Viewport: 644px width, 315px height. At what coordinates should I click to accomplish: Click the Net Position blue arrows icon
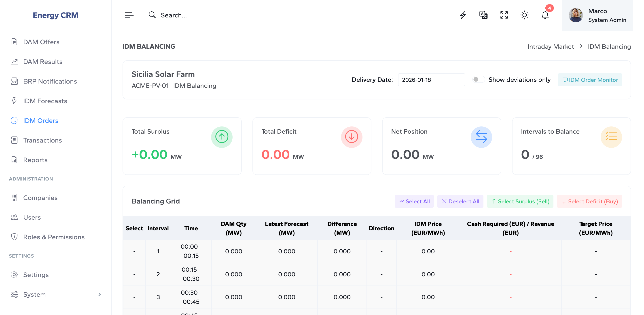(x=481, y=137)
